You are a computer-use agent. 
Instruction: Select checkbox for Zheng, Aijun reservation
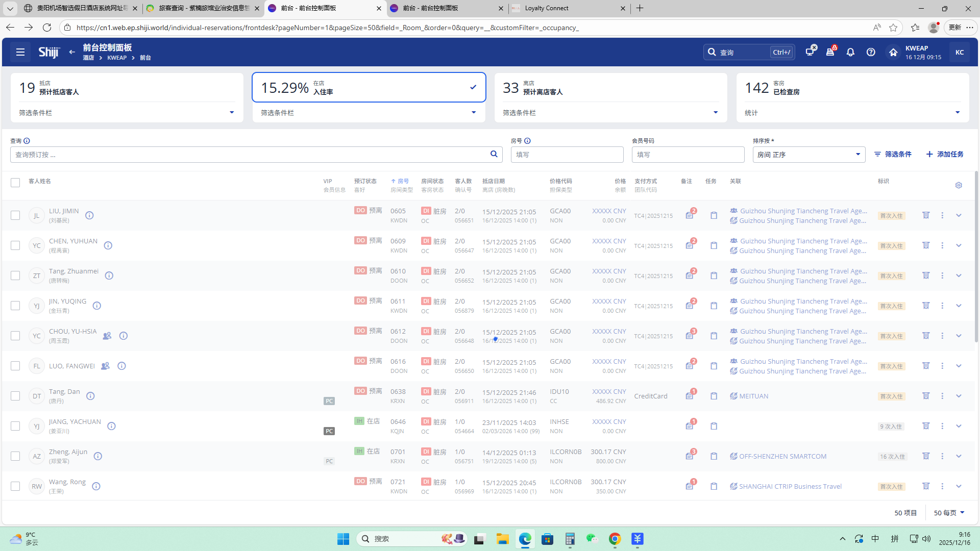(15, 456)
